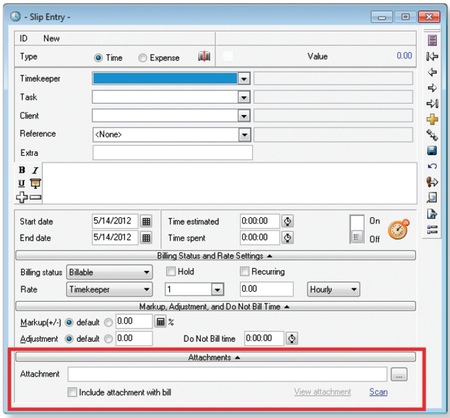Open rate level dropdown showing 1

click(217, 289)
